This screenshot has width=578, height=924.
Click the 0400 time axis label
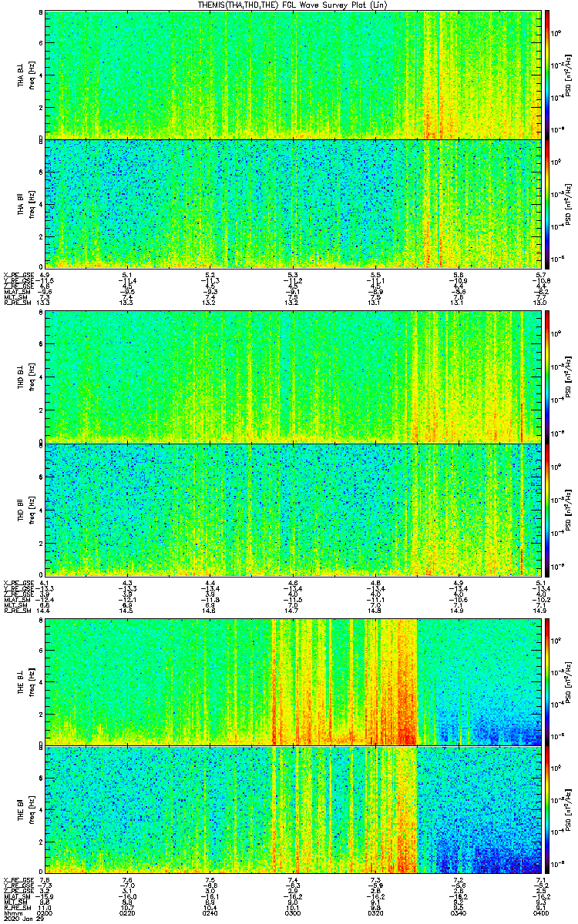(540, 914)
